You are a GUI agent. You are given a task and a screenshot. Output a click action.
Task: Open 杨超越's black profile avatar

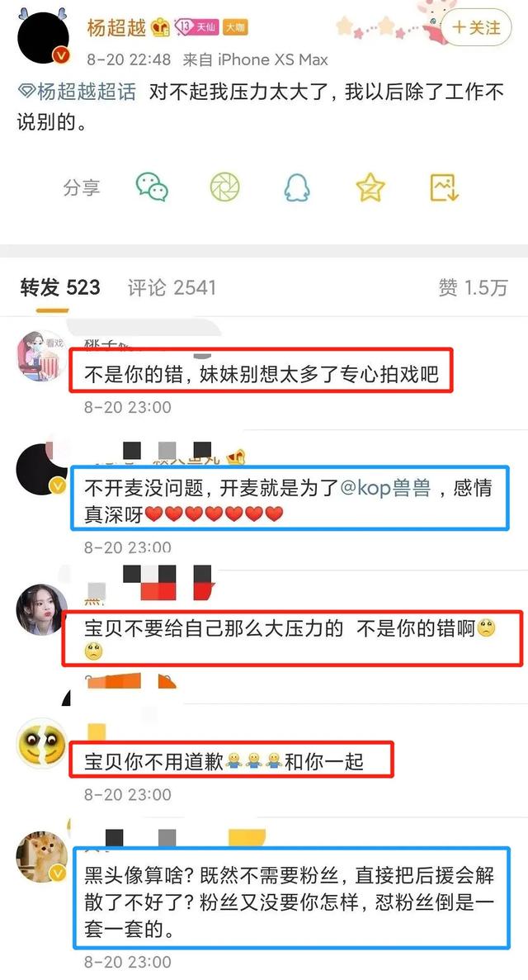(44, 36)
